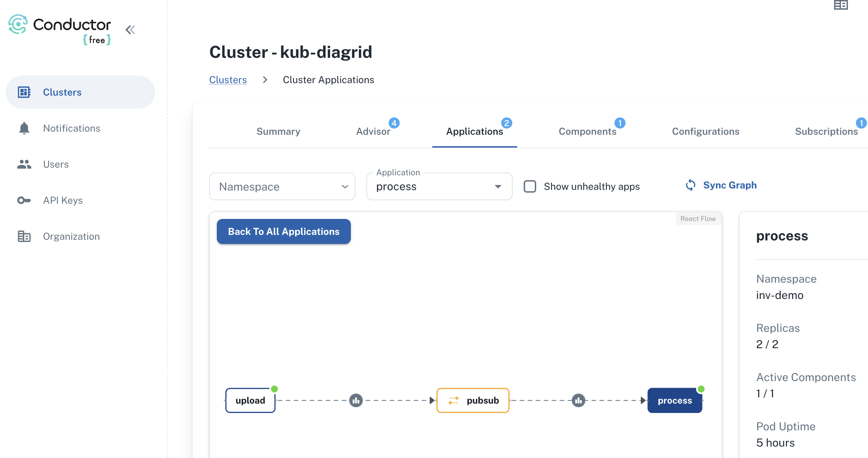Switch to the Advisor tab

373,132
